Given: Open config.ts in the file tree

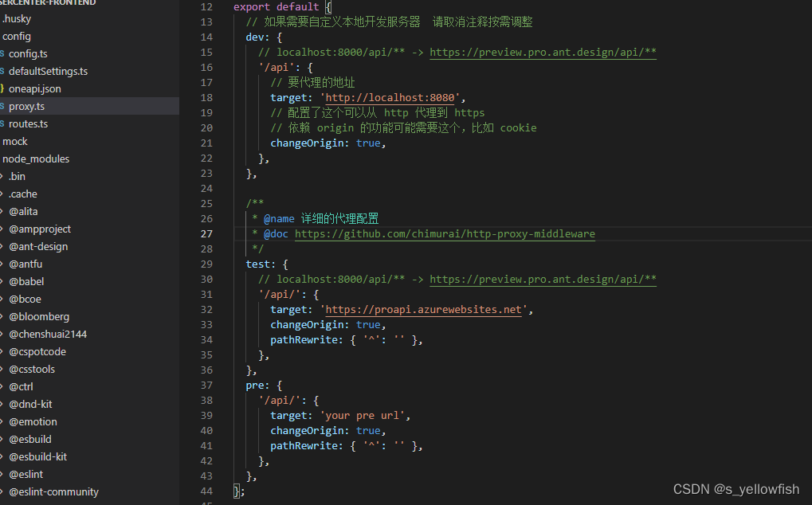Looking at the screenshot, I should [x=28, y=54].
